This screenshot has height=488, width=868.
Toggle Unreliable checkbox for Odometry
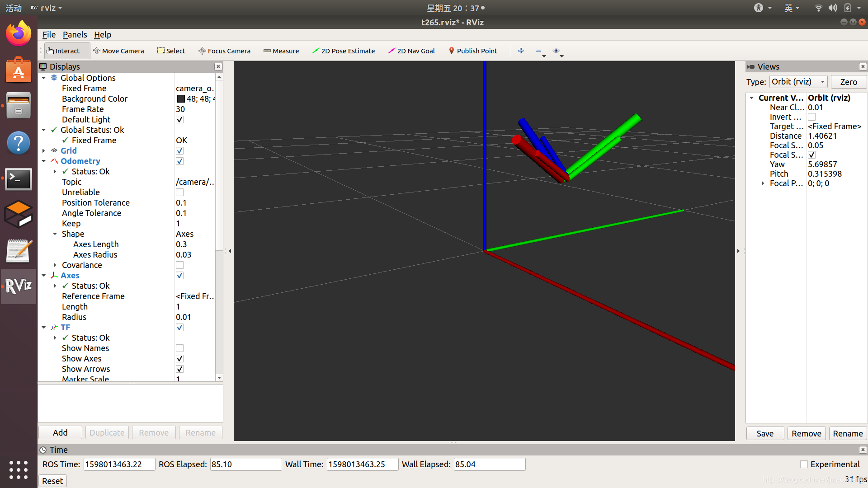click(179, 192)
